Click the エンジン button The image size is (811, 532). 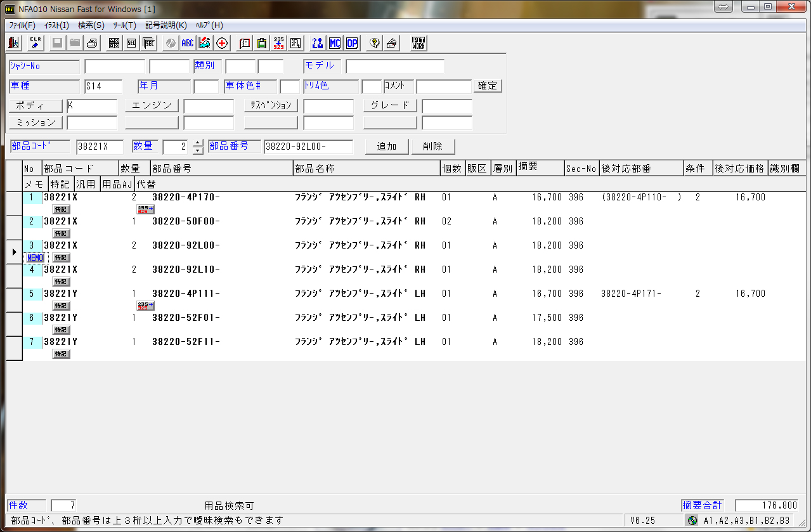click(152, 106)
